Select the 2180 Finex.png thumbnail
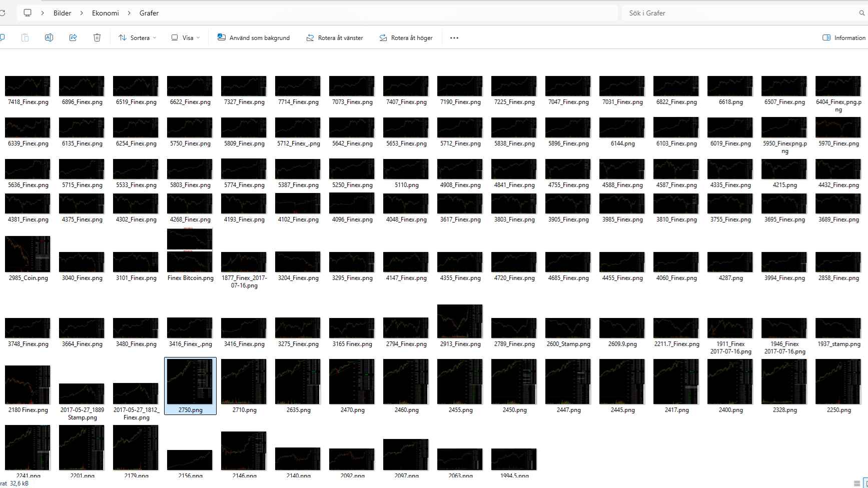868x488 pixels. (28, 385)
